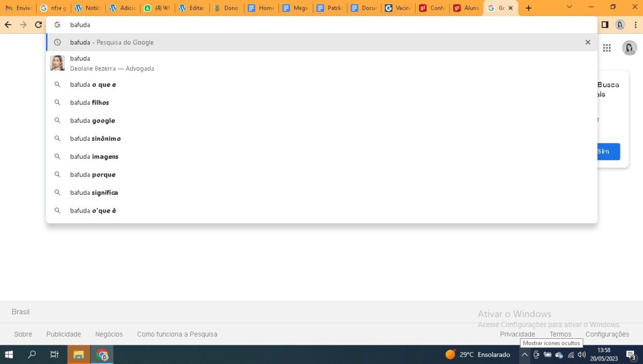Switch to the WordPress 'Editar' tab

point(192,8)
